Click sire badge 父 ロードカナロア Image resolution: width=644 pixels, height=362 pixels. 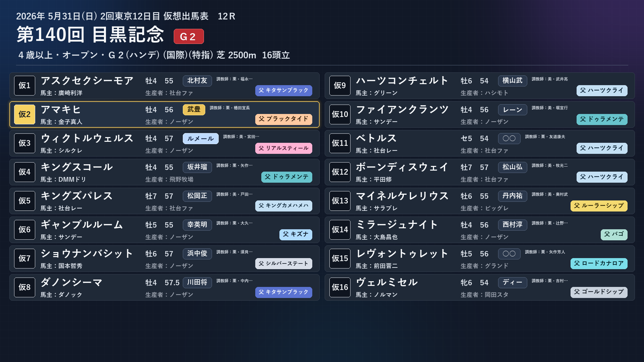599,263
